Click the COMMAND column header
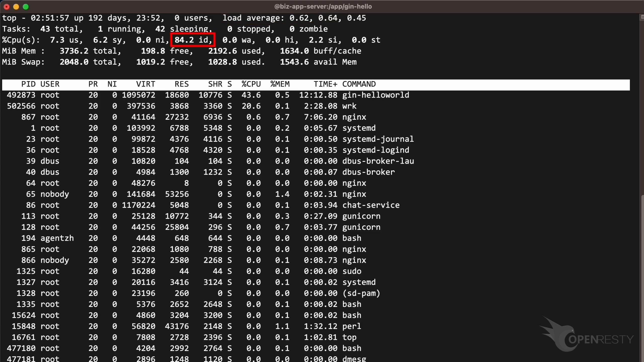This screenshot has width=644, height=362. point(359,84)
